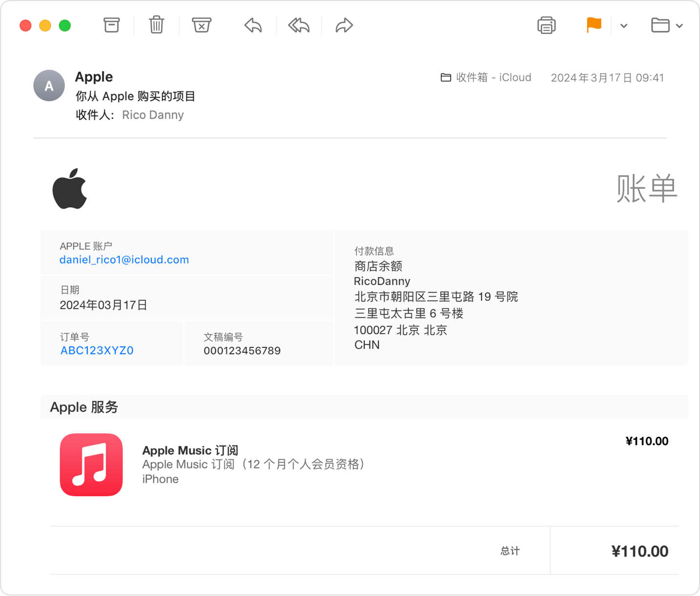Screen dimensions: 700x596
Task: Click the sender avatar with letter A
Action: tap(49, 85)
